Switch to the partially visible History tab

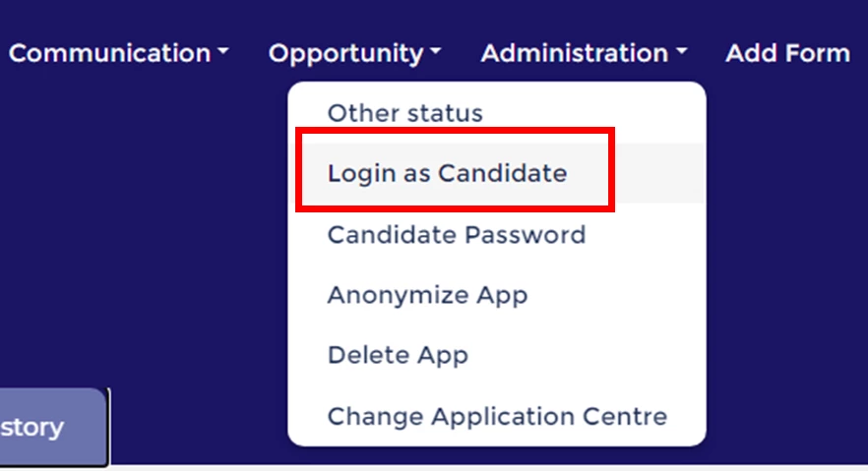coord(39,428)
